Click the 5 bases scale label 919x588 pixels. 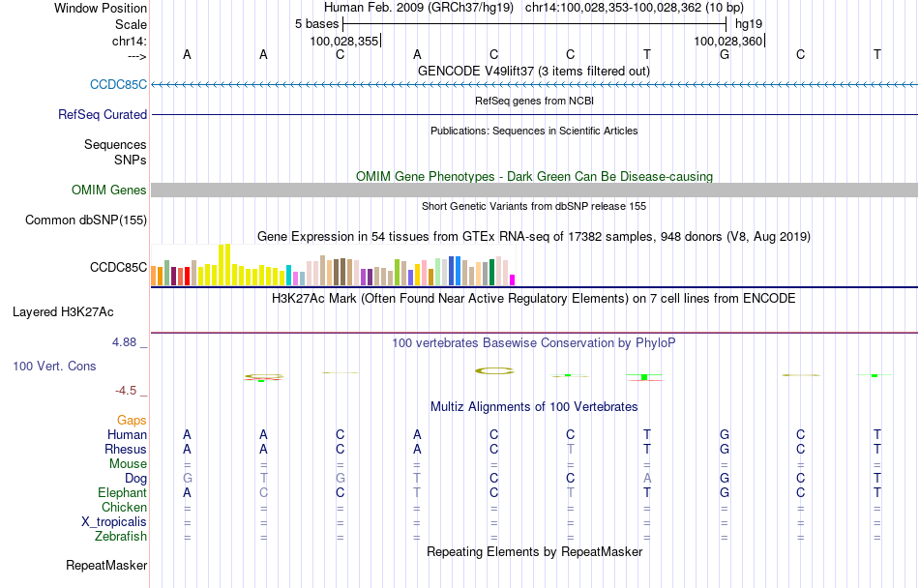point(316,24)
